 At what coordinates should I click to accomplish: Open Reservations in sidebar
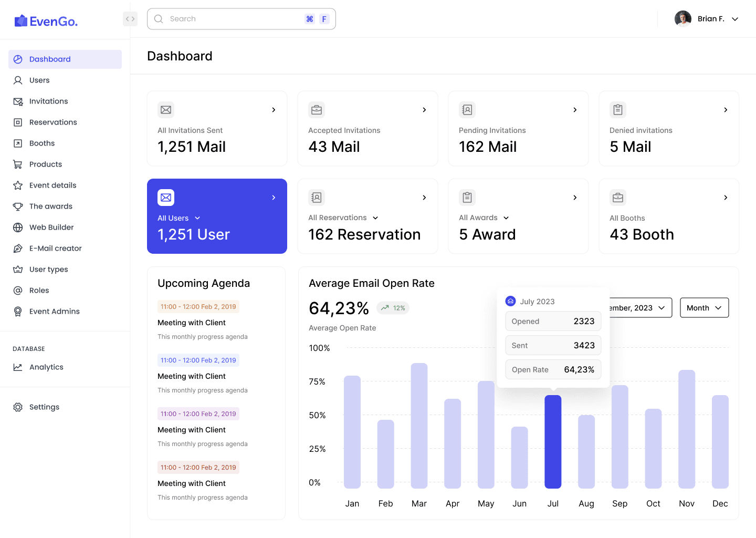tap(65, 122)
